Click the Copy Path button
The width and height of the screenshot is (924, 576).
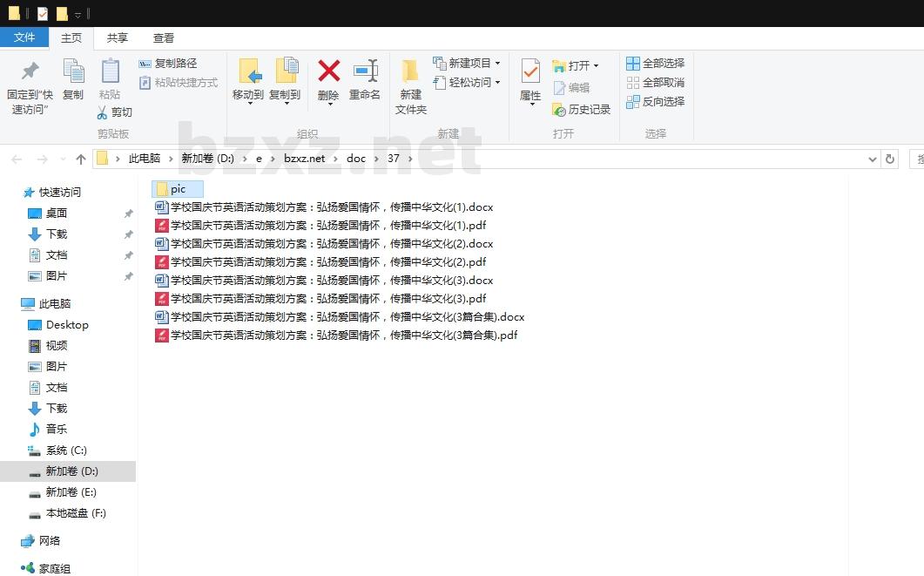coord(168,64)
